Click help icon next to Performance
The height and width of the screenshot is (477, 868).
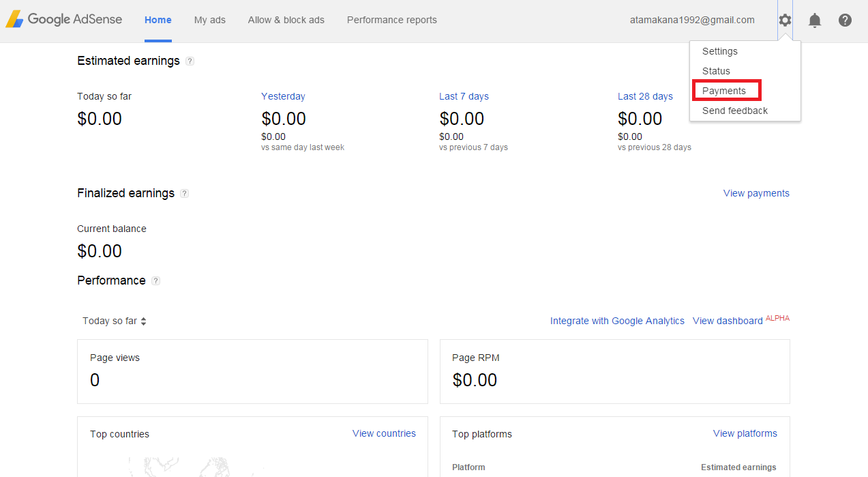[x=155, y=280]
